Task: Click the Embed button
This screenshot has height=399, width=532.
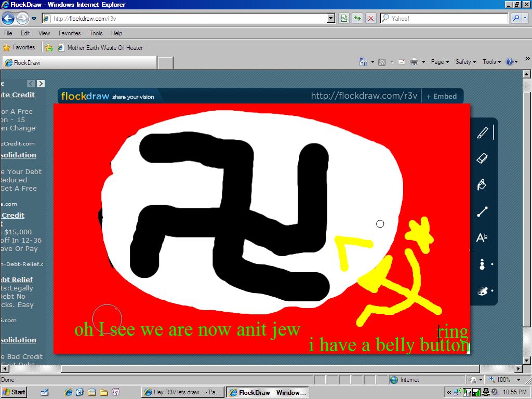Action: pos(442,96)
